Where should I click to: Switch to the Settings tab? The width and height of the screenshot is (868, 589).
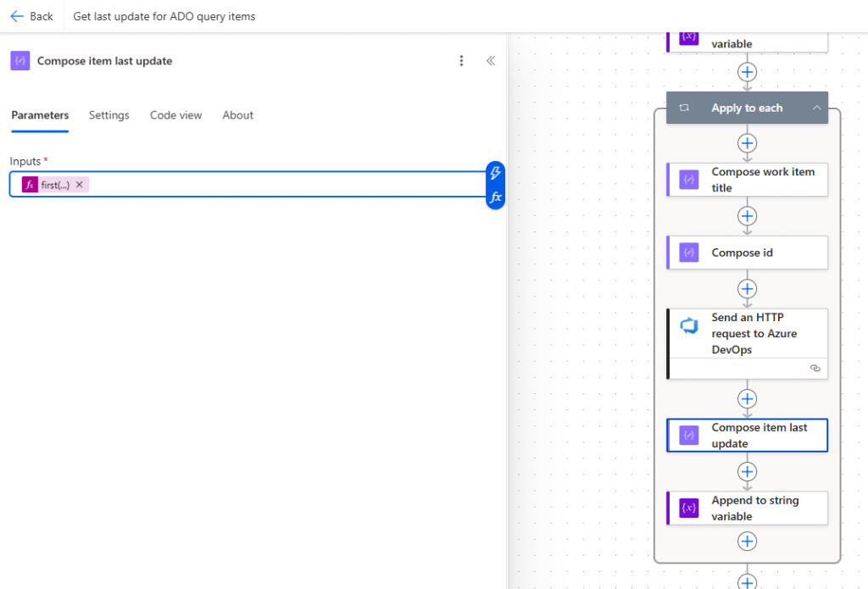[108, 115]
